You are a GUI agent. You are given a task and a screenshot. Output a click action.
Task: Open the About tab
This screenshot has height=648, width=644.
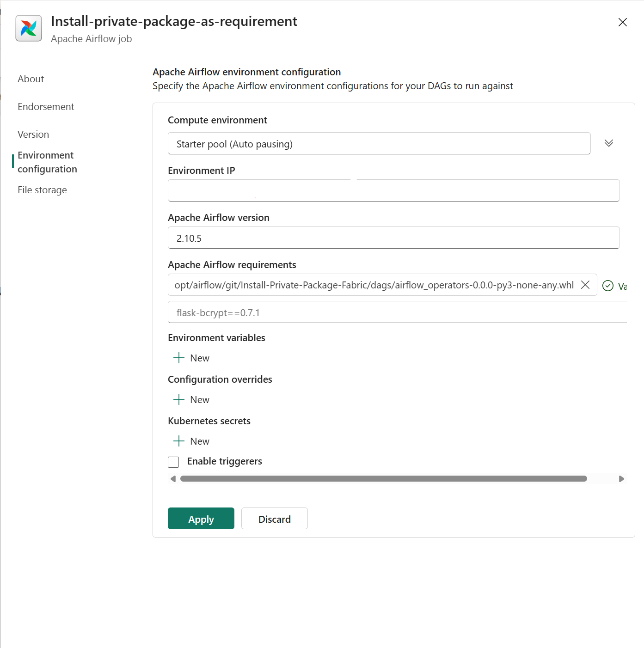31,79
